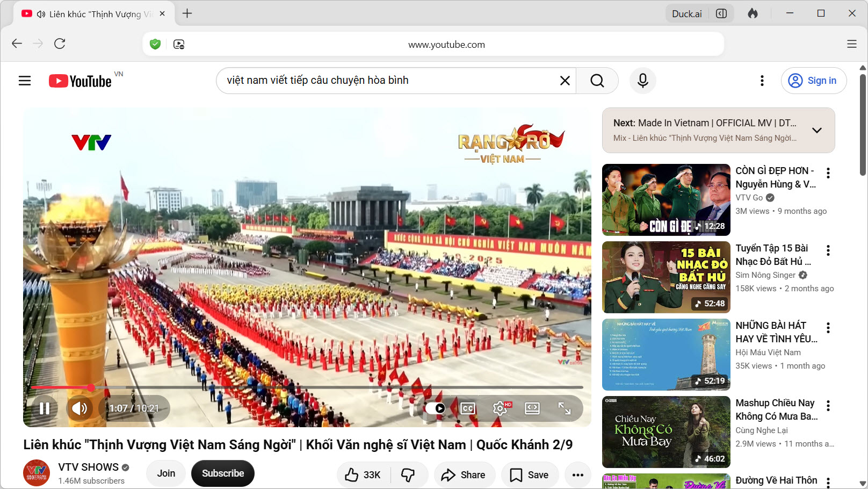This screenshot has height=489, width=868.
Task: Share the video
Action: (464, 475)
